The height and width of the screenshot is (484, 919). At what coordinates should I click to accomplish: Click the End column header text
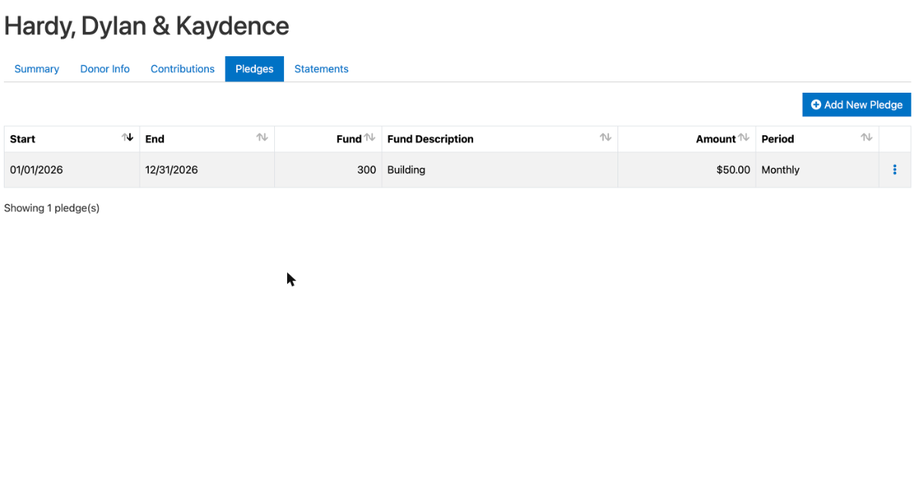click(155, 139)
